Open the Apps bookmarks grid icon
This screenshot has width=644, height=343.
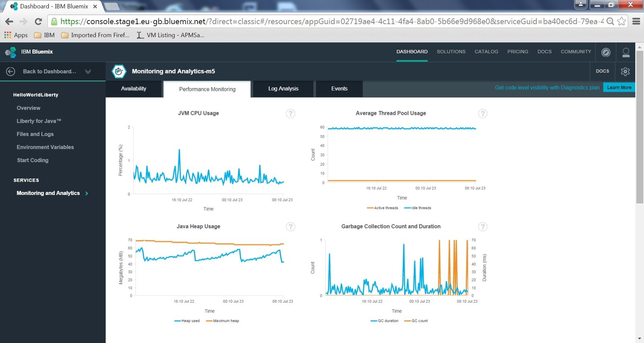click(8, 35)
